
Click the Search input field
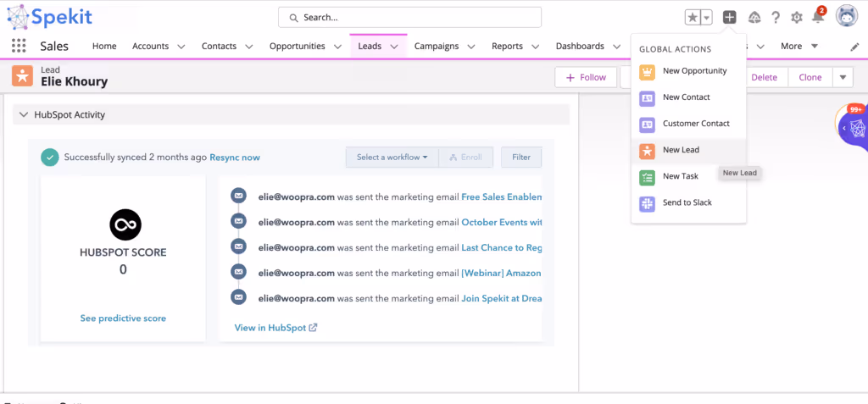[409, 17]
